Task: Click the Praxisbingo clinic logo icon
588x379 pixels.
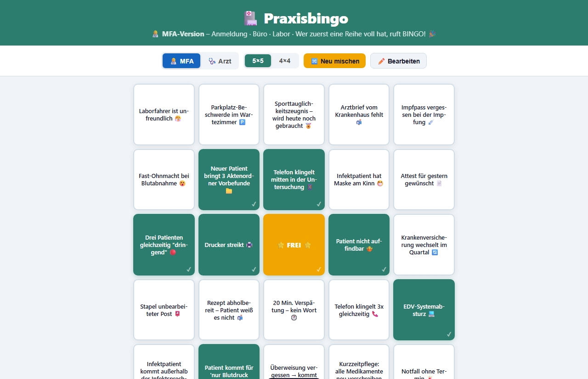Action: 250,19
